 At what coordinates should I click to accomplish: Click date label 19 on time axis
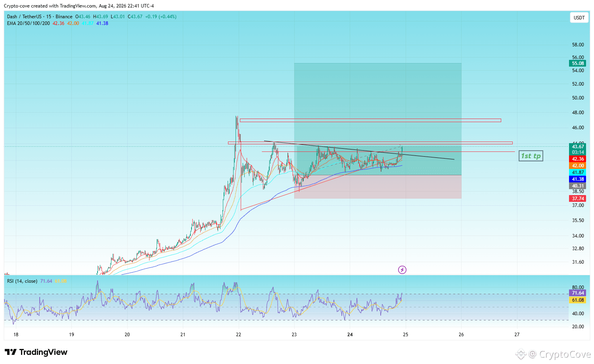pos(71,335)
